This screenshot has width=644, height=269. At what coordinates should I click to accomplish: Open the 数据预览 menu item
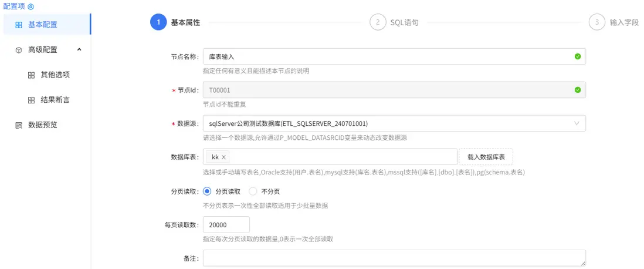(42, 125)
